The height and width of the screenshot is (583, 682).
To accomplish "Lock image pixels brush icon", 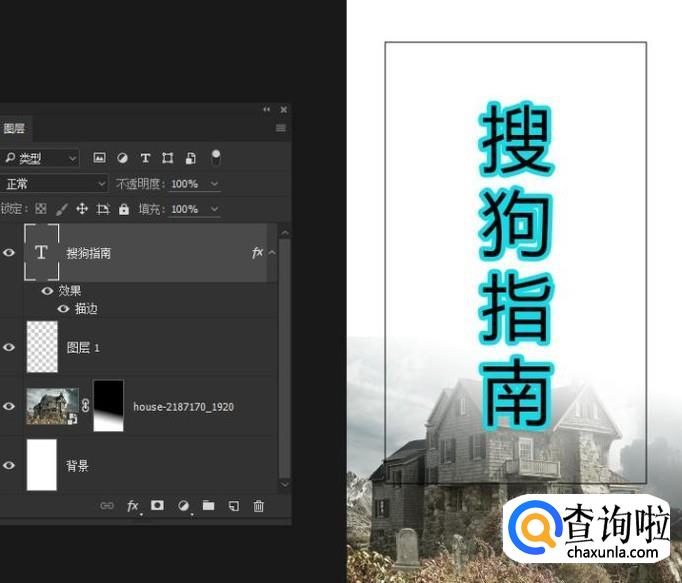I will (x=62, y=209).
